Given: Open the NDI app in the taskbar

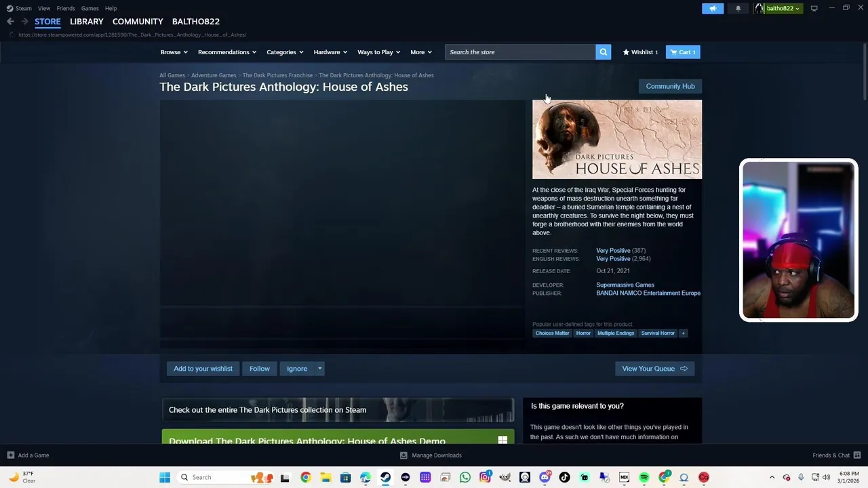Looking at the screenshot, I should coord(624,477).
